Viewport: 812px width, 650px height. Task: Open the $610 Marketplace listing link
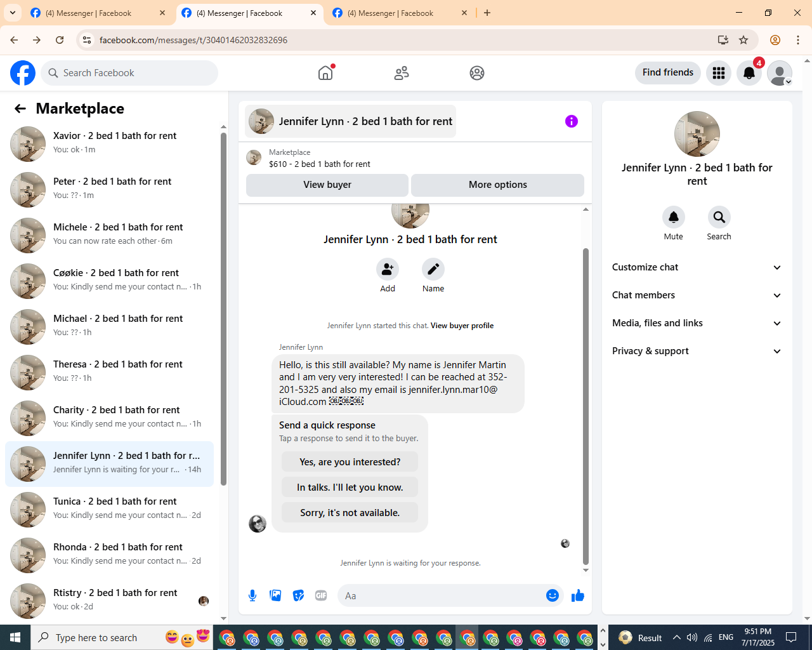click(320, 164)
